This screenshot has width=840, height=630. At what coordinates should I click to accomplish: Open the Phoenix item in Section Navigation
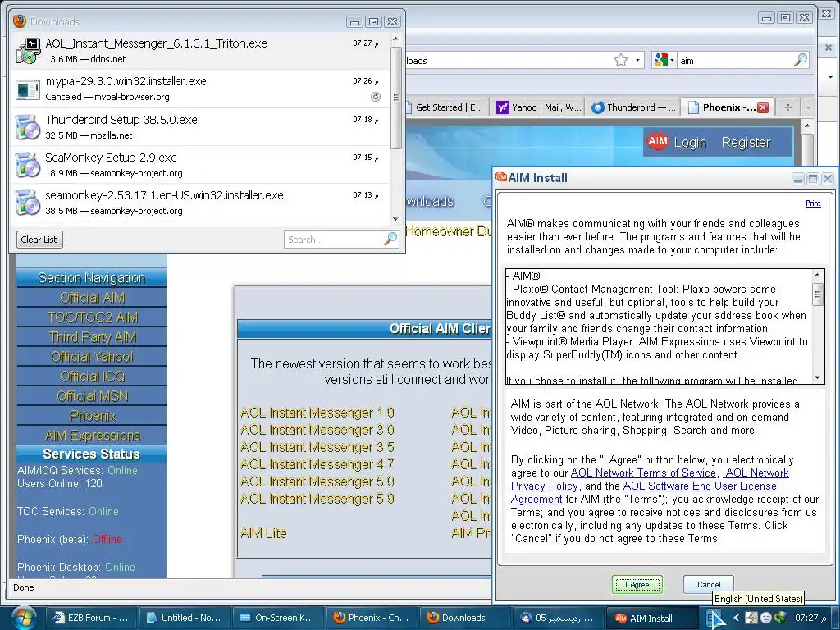pos(92,416)
